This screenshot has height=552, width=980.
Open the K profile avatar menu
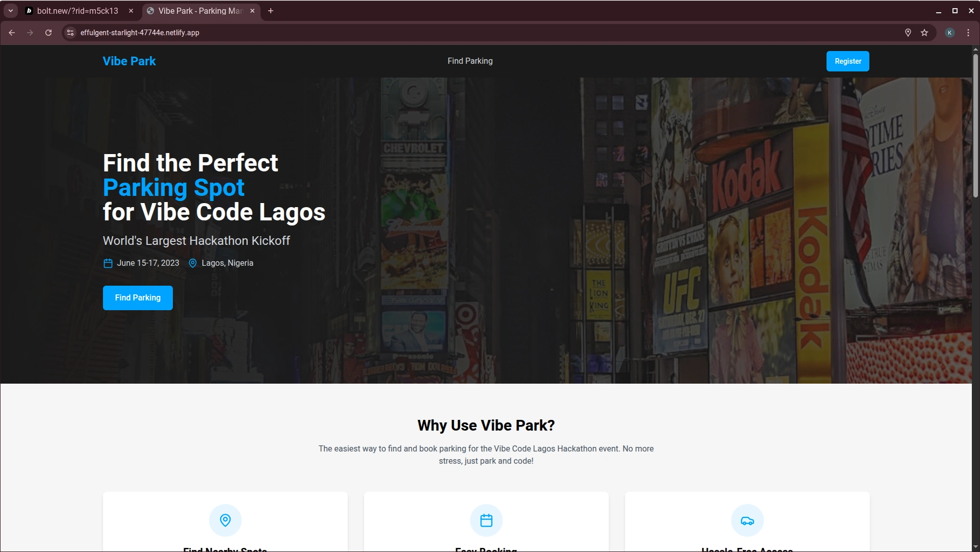click(x=949, y=33)
